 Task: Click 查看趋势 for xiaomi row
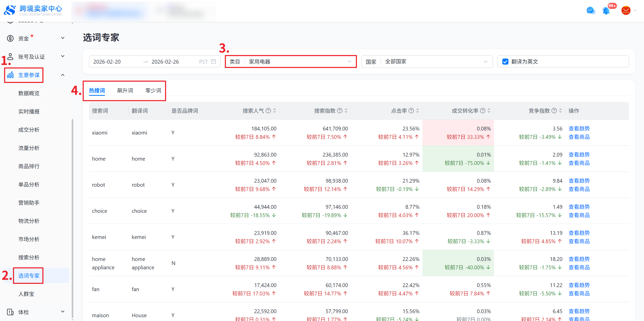579,128
